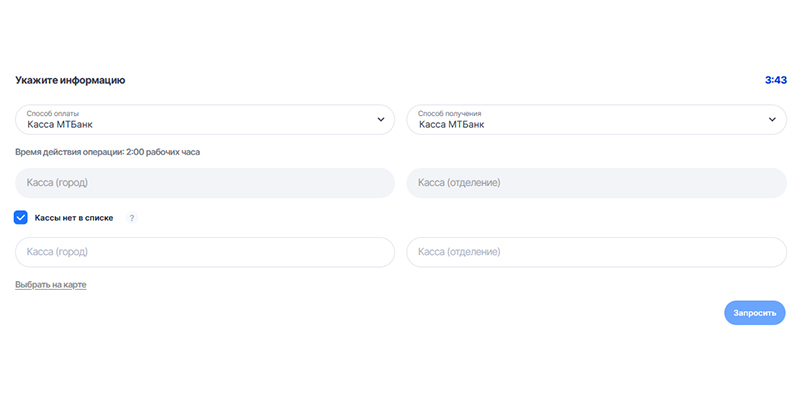
Task: Open the Выбрать на карте link
Action: pos(51,285)
